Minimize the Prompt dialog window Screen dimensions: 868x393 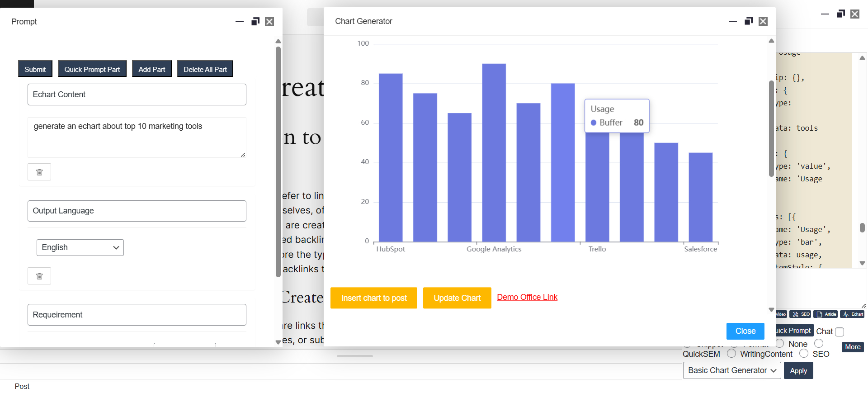pos(240,22)
